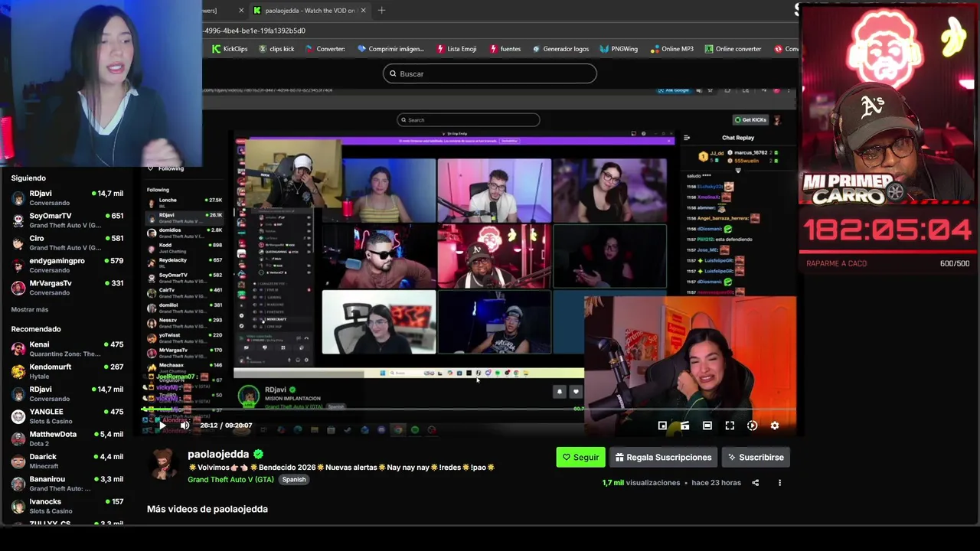This screenshot has width=980, height=551.
Task: Open the playback speed icon in player
Action: coord(752,425)
